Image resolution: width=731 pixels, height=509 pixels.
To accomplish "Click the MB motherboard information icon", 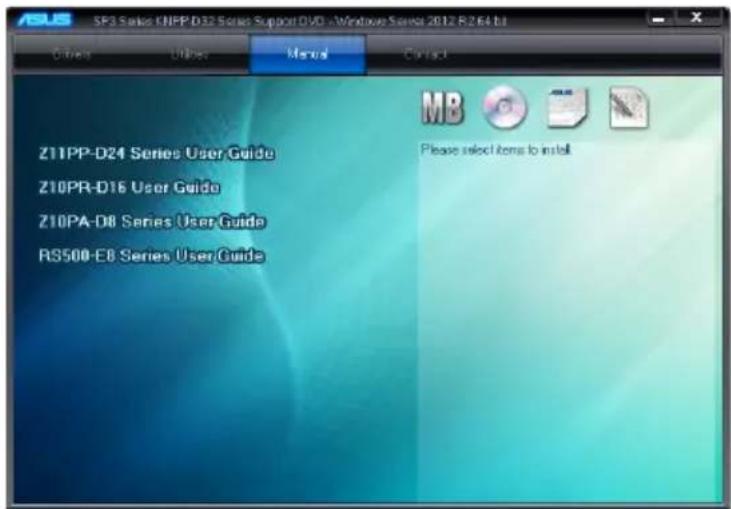I will [442, 108].
